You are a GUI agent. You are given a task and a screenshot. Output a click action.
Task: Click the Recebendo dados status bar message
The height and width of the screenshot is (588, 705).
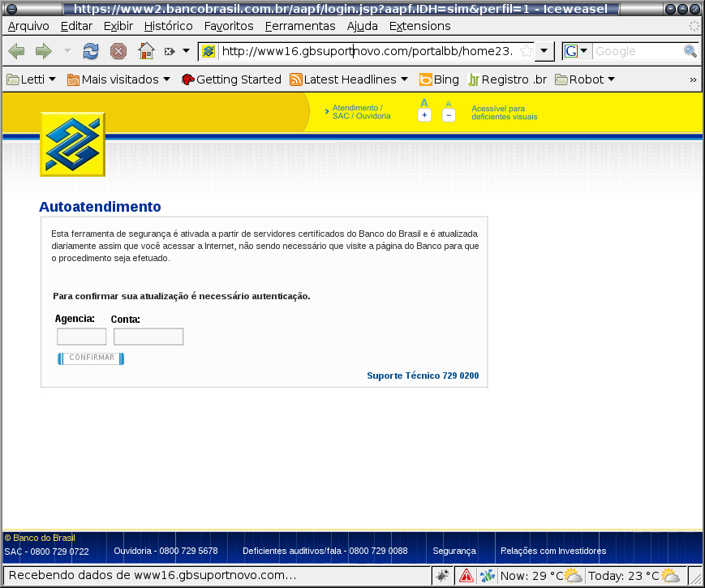click(153, 575)
